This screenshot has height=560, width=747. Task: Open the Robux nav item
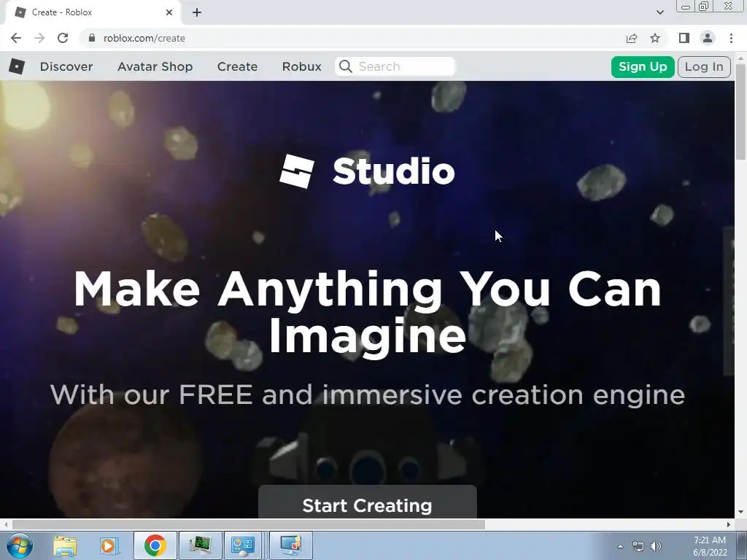301,66
